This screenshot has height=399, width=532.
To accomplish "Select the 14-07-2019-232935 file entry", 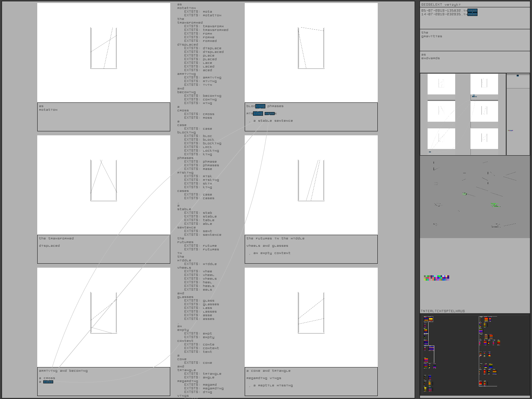I will (442, 14).
